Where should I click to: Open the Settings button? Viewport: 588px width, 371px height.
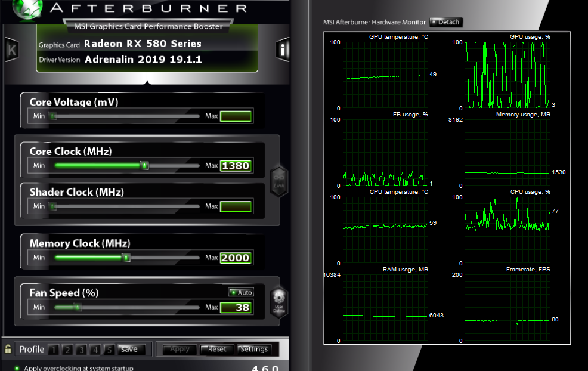pos(254,350)
